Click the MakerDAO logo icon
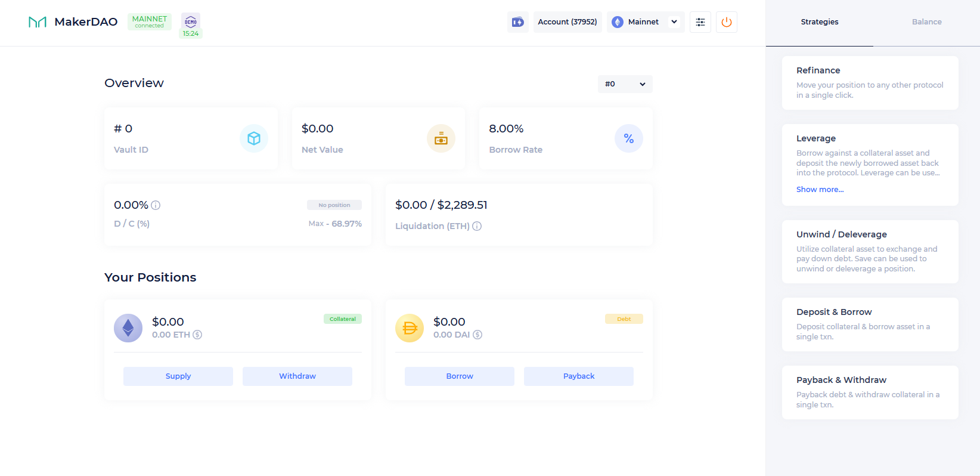The image size is (980, 476). click(x=38, y=22)
